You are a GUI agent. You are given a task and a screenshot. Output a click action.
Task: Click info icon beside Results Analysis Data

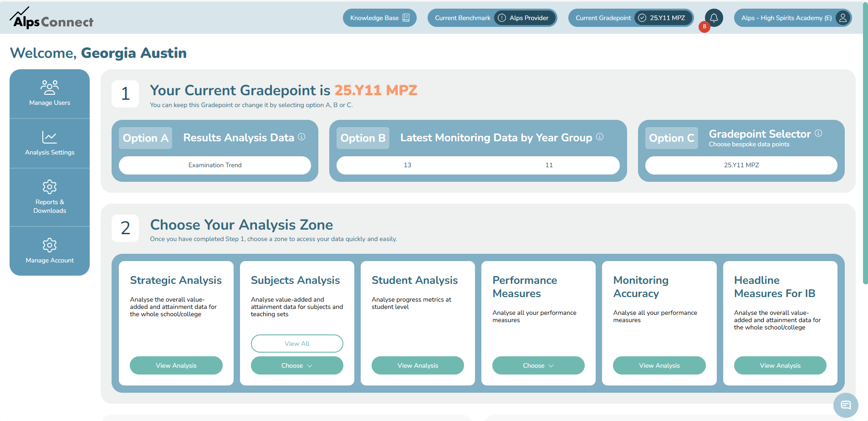click(x=301, y=137)
